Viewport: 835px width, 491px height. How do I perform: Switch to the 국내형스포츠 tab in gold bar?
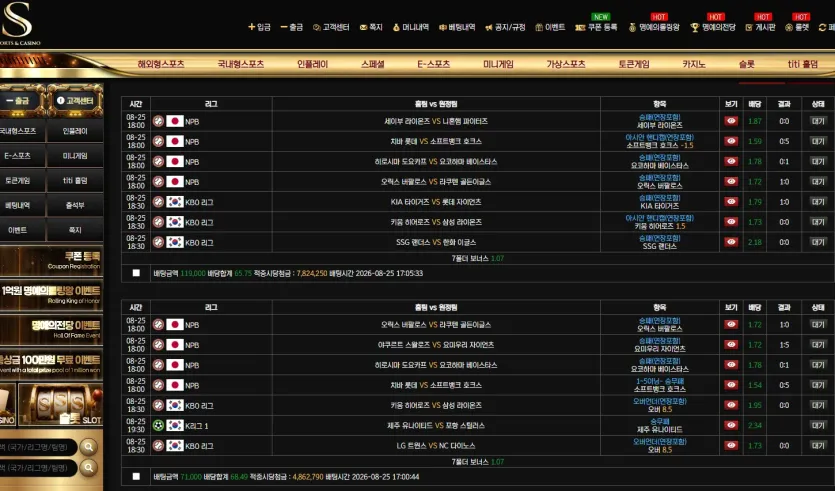coord(241,64)
